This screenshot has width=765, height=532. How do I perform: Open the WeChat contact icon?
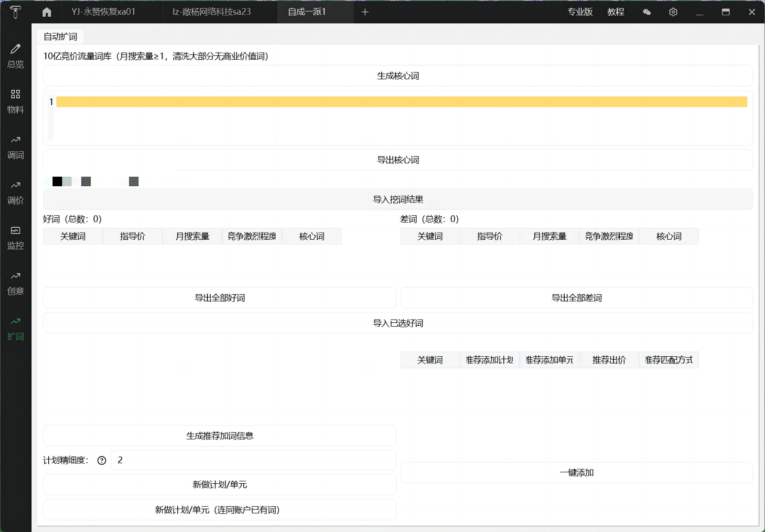[647, 12]
